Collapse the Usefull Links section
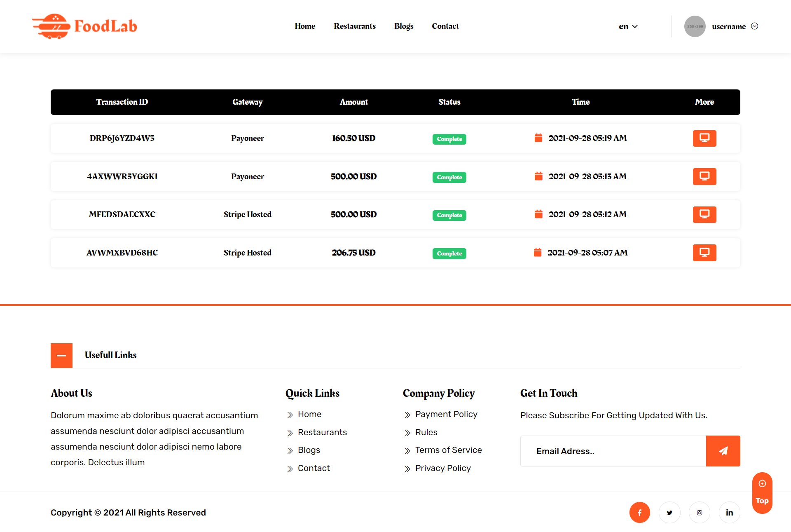 pos(61,355)
